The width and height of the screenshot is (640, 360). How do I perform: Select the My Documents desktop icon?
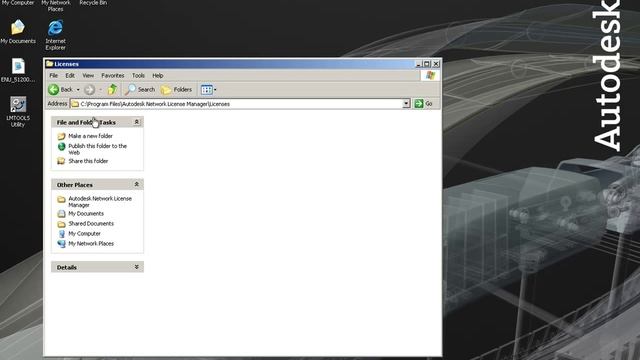(x=18, y=31)
